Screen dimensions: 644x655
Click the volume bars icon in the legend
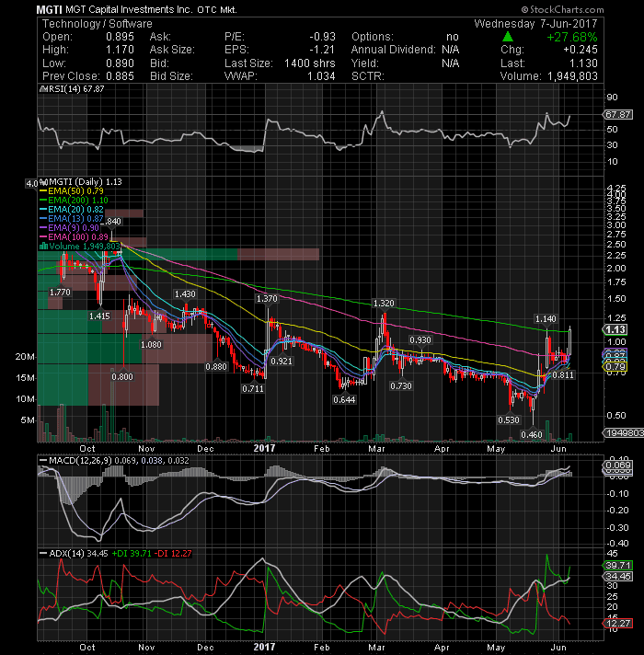click(x=43, y=246)
